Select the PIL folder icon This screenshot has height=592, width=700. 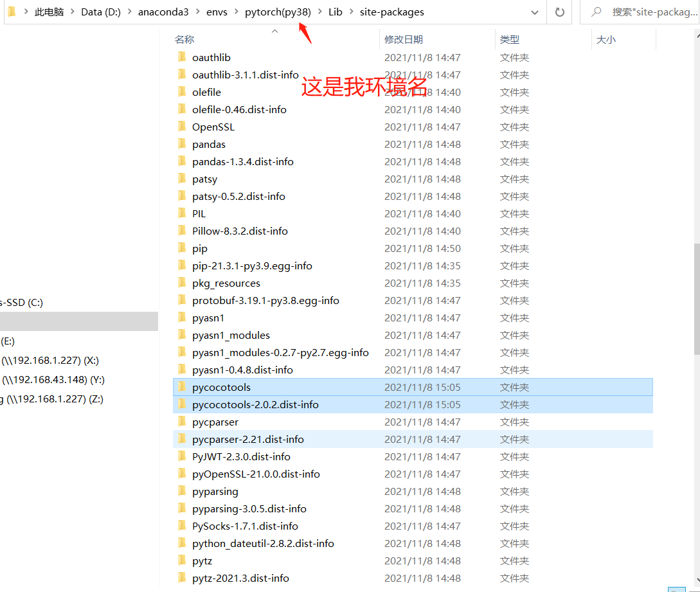pyautogui.click(x=182, y=213)
